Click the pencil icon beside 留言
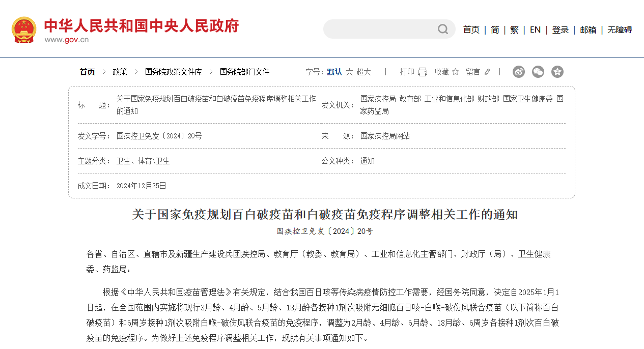The height and width of the screenshot is (349, 644). click(x=487, y=72)
